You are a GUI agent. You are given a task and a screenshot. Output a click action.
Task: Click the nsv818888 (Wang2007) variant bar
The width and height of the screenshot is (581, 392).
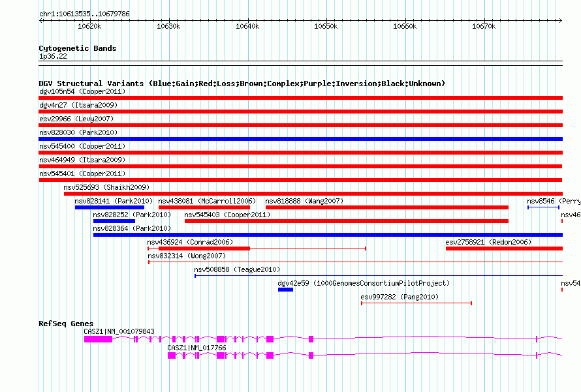[x=386, y=207]
